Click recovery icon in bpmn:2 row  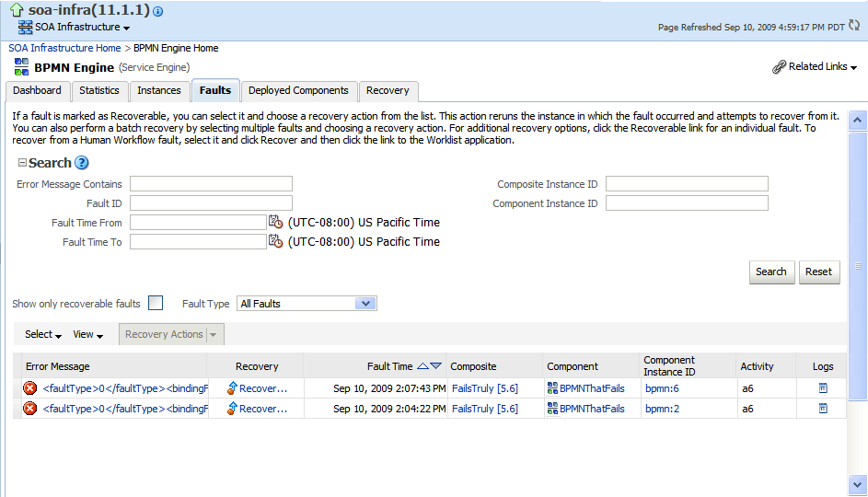click(232, 409)
